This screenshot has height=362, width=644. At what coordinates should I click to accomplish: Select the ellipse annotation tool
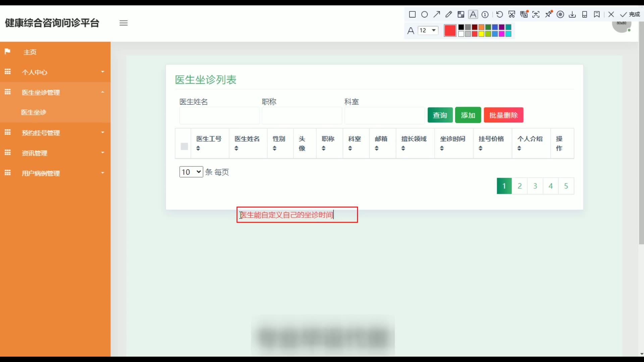click(x=424, y=14)
